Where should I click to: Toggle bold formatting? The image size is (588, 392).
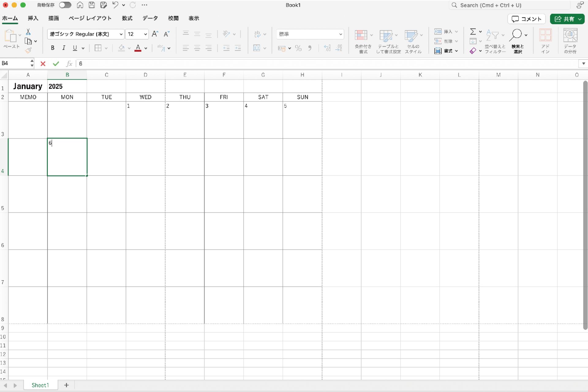53,48
